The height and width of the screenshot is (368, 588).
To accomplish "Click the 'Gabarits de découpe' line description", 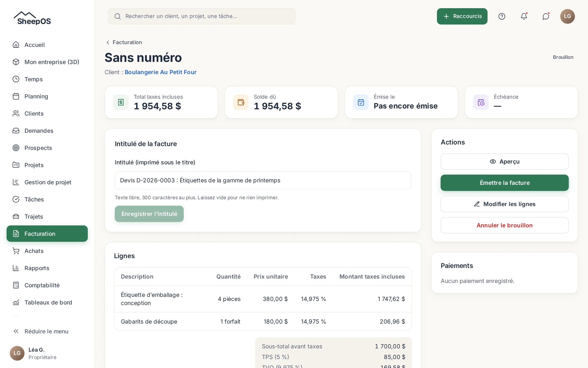I will 149,322.
